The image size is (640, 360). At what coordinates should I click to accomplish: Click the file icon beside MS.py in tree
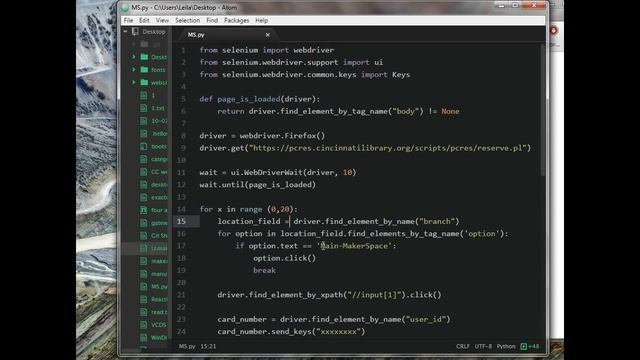click(x=144, y=287)
